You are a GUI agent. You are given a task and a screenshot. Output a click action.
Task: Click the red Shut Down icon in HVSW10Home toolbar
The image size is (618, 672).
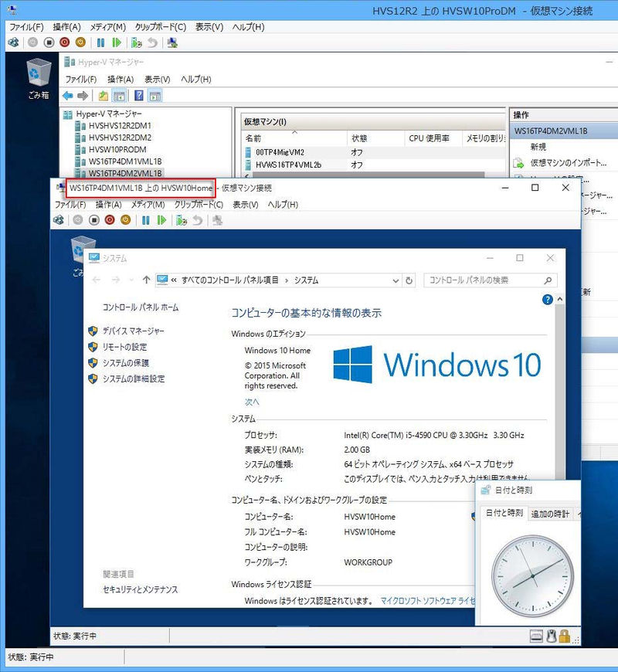point(110,220)
